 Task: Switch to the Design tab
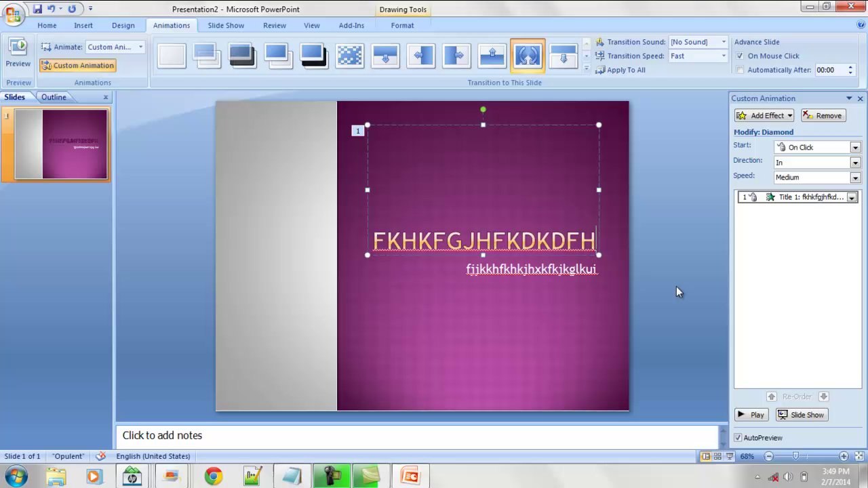point(123,25)
